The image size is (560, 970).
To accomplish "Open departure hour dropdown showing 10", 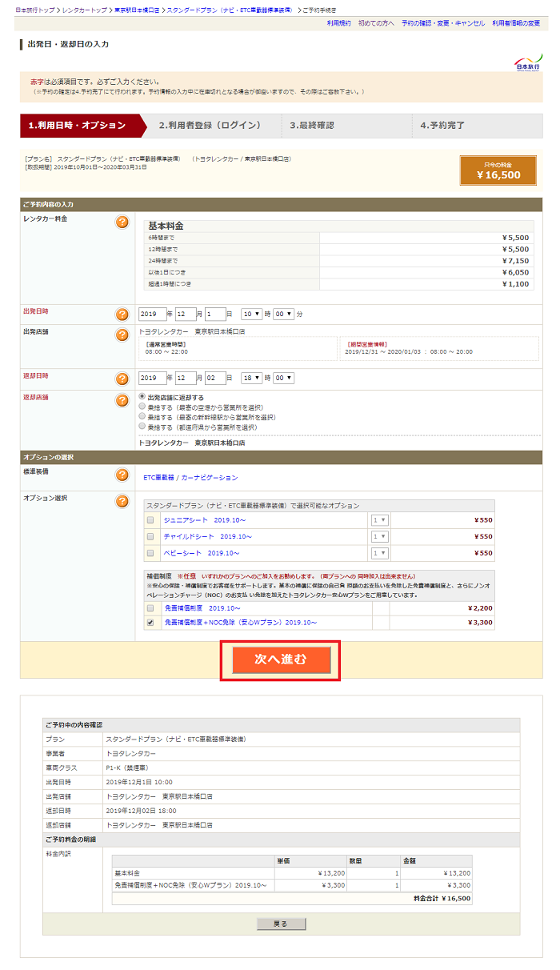I will [251, 315].
